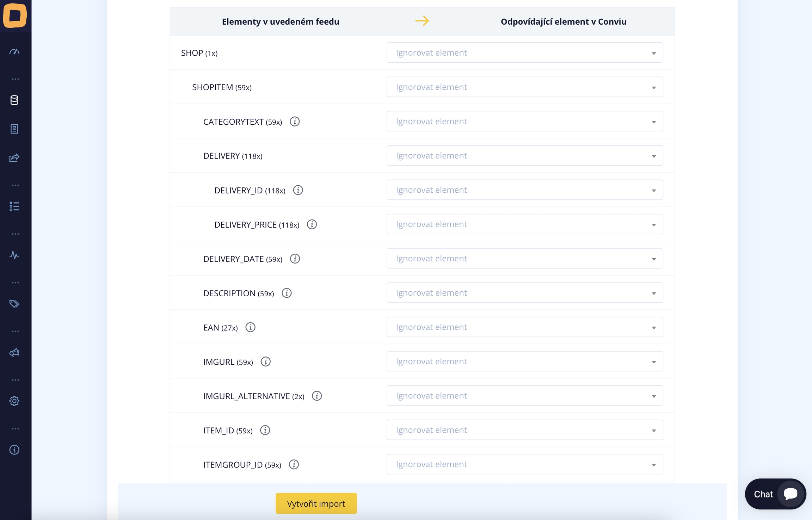Screen dimensions: 812x520
Task: Show info for EAN element
Action: [250, 327]
